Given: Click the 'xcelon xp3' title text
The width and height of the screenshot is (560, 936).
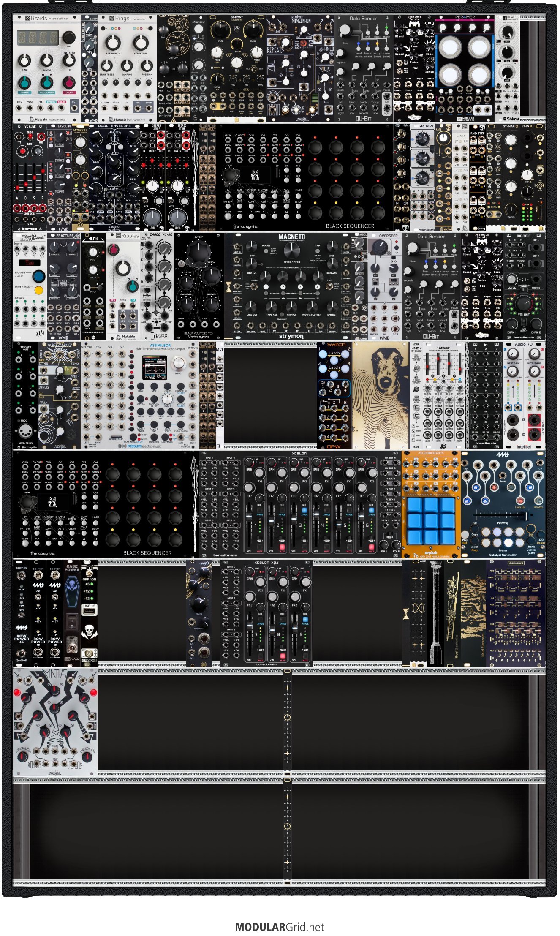Looking at the screenshot, I should (266, 563).
